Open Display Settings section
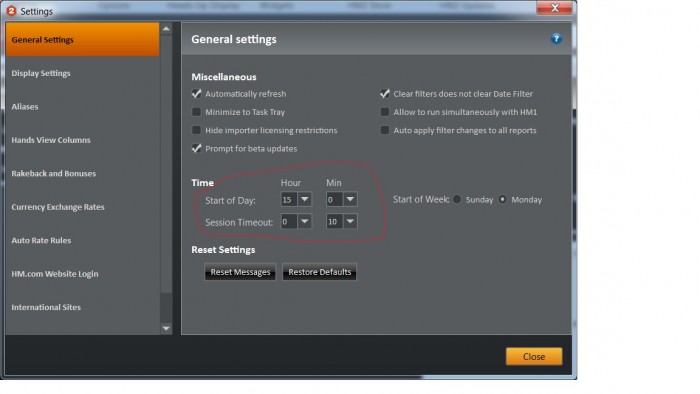Viewport: 700px width, 394px height. [x=83, y=73]
